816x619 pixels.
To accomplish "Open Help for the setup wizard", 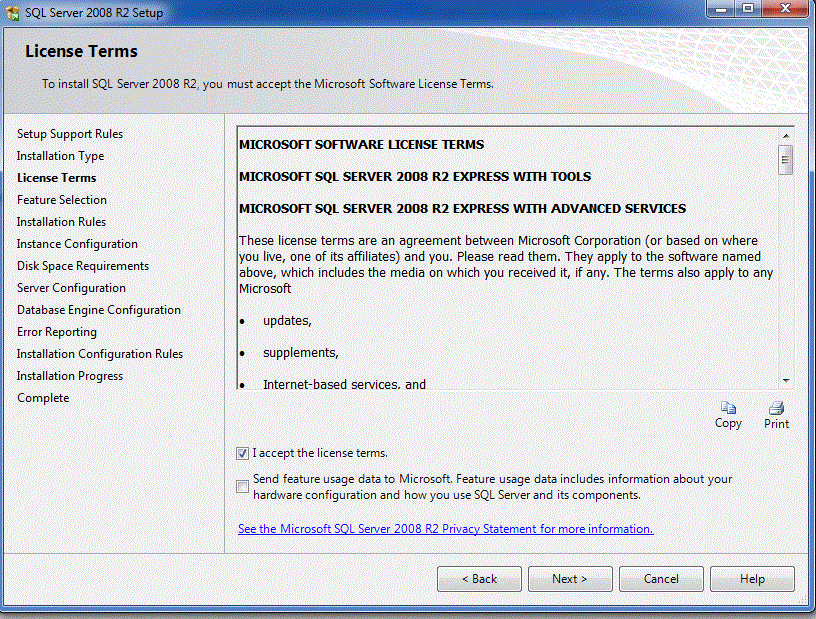I will click(x=753, y=579).
